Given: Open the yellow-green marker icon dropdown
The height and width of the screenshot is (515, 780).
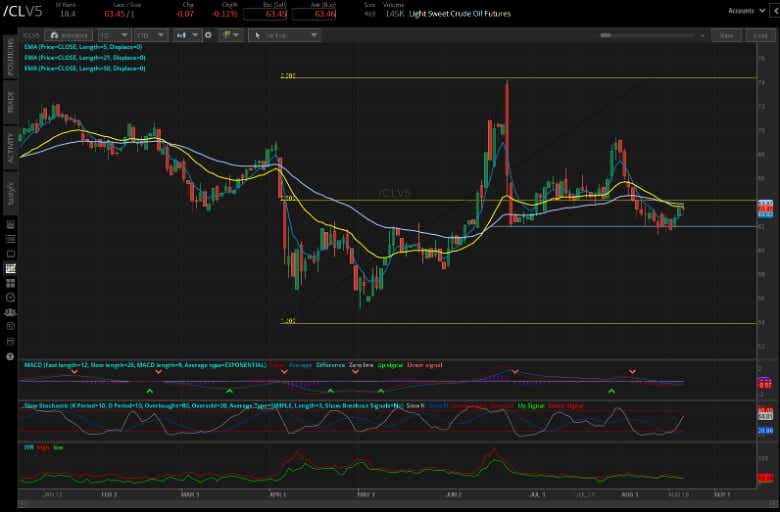Looking at the screenshot, I should coord(231,35).
